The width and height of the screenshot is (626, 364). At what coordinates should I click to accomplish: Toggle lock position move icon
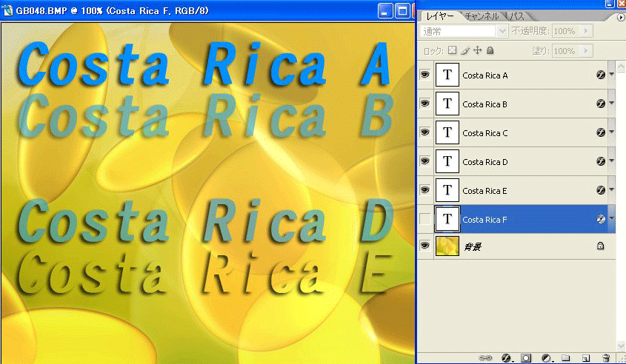point(478,50)
